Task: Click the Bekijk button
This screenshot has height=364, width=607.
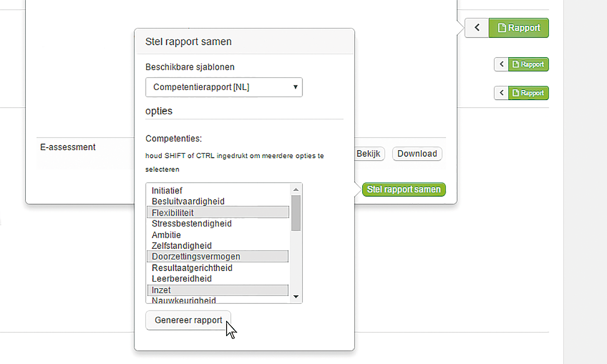Action: (368, 154)
